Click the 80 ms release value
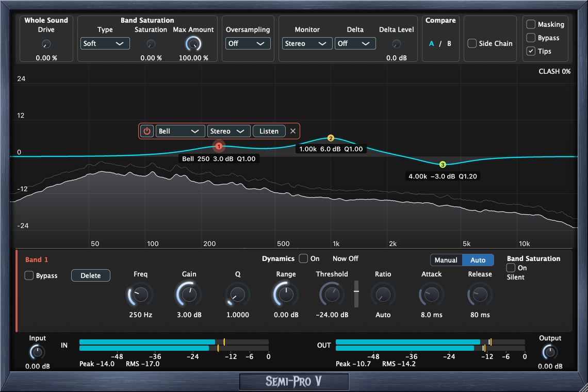 point(480,315)
